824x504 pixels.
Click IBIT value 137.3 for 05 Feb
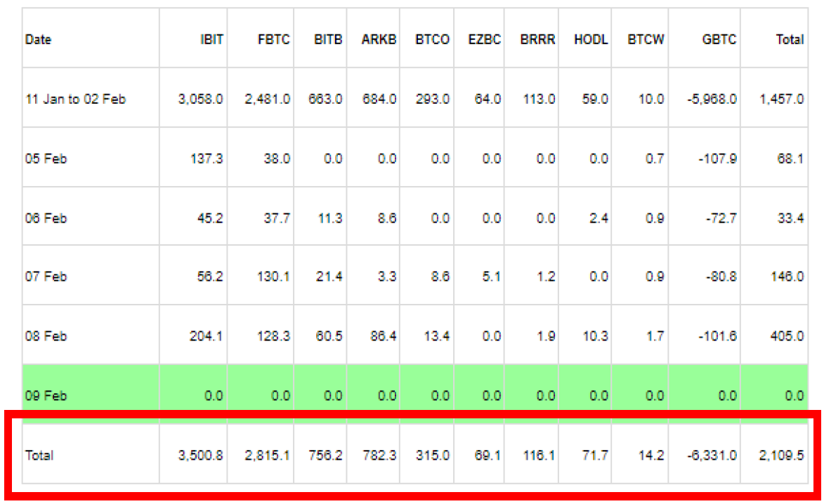pyautogui.click(x=207, y=159)
